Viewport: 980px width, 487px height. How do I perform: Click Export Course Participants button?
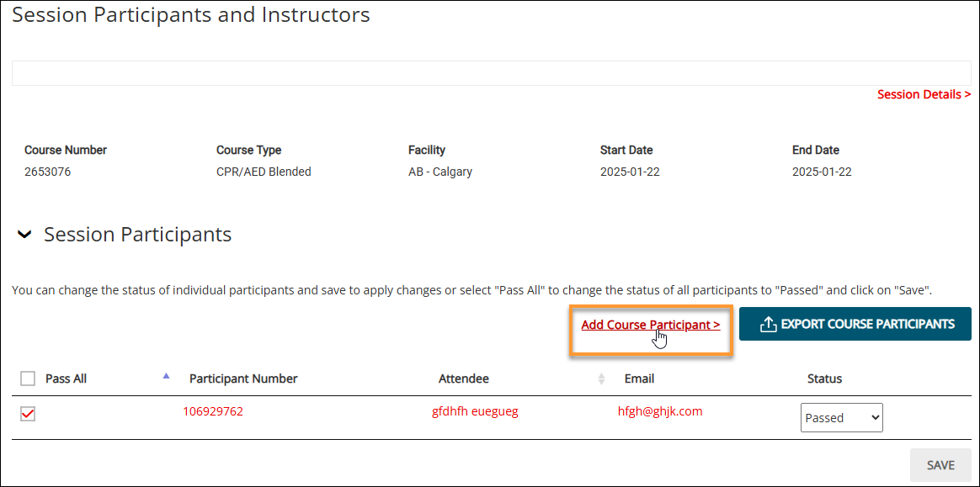coord(855,324)
